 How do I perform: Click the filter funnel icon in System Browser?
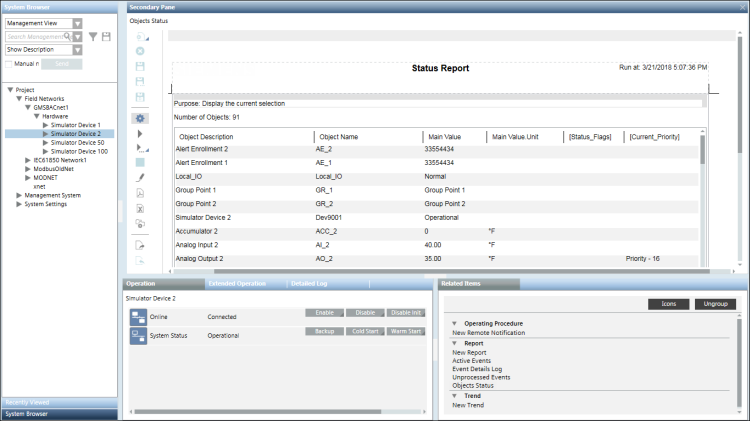93,36
